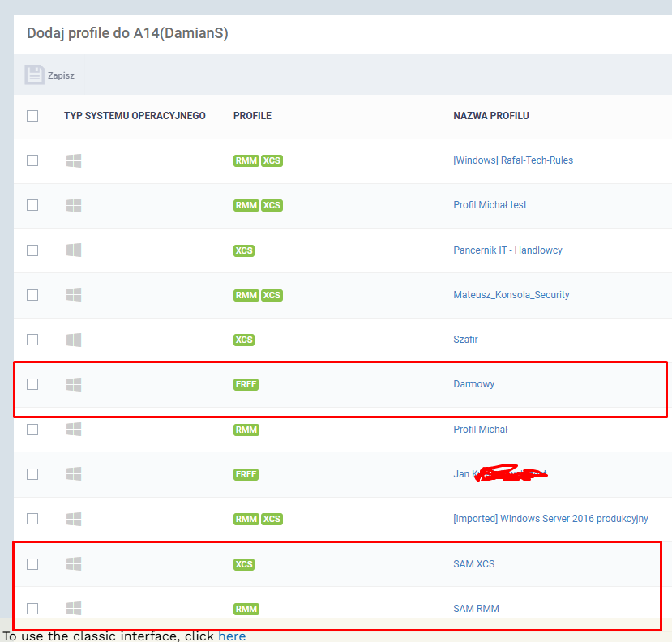The image size is (672, 642).
Task: Open the Pancernik IT - Handlowcy link
Action: coord(507,250)
